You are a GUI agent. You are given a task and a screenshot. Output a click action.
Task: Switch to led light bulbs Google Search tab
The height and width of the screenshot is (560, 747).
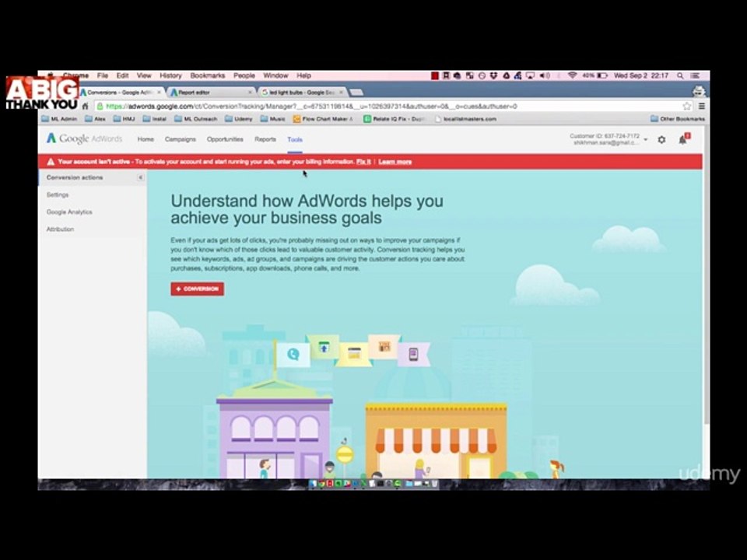tap(303, 92)
